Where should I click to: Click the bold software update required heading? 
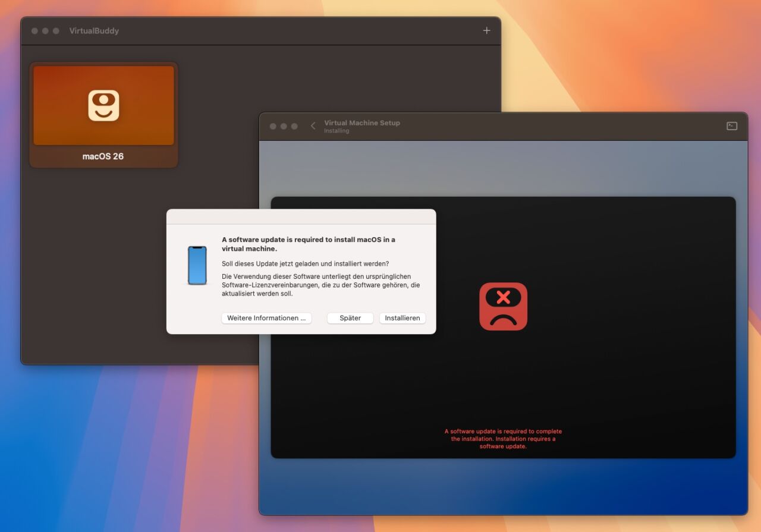click(309, 244)
